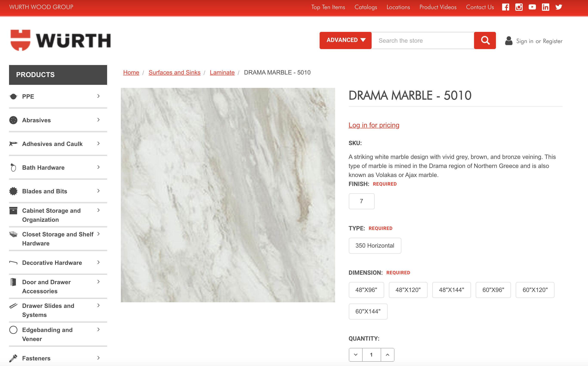This screenshot has width=588, height=366.
Task: Open Locations in top navigation
Action: (398, 7)
